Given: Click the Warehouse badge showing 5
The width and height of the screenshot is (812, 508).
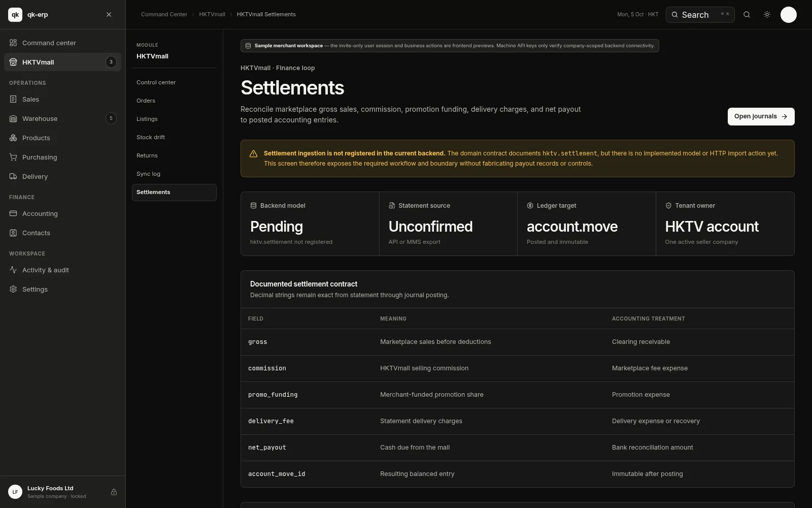Looking at the screenshot, I should [111, 118].
